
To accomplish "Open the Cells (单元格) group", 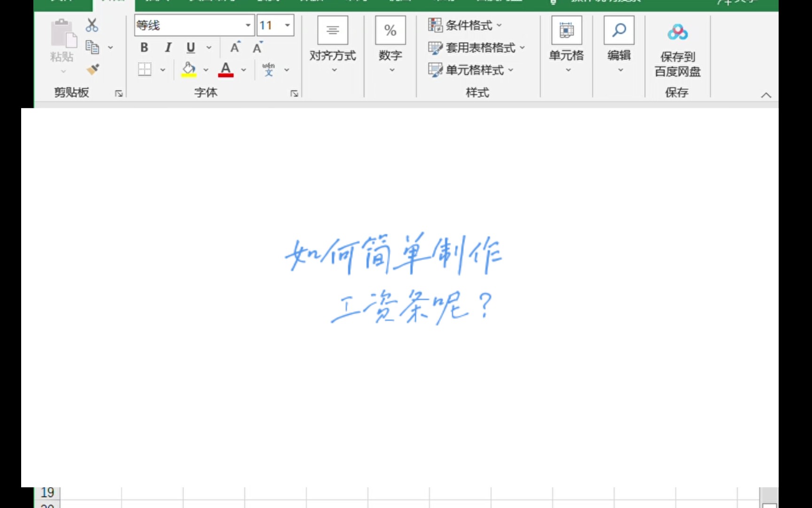I will 567,45.
